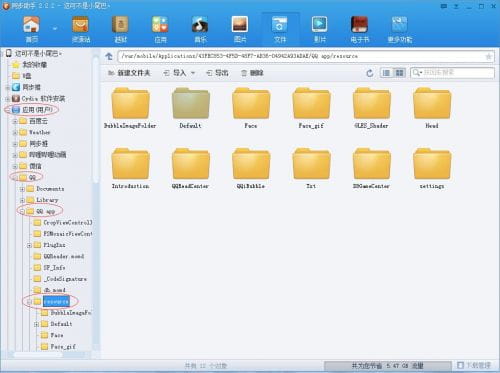Viewport: 500px width, 373px height.
Task: Select the QQiBubble folder icon
Action: 251,164
